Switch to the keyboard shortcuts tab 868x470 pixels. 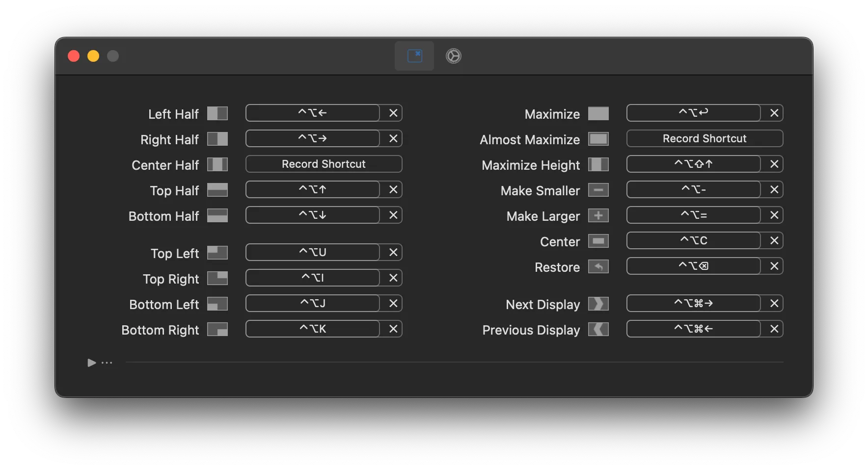tap(414, 56)
